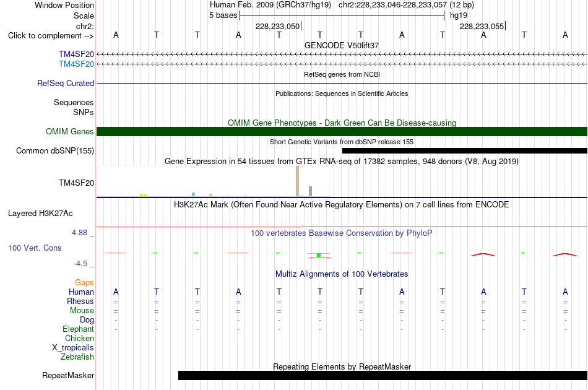This screenshot has width=588, height=390.
Task: Click the '-4.5' lower conservation scale value
Action: pyautogui.click(x=80, y=264)
